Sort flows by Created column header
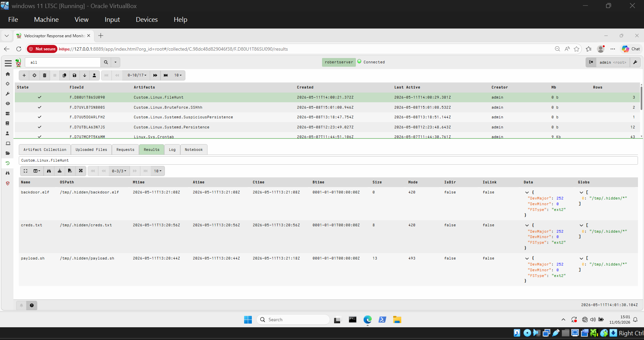The width and height of the screenshot is (644, 340). (305, 87)
